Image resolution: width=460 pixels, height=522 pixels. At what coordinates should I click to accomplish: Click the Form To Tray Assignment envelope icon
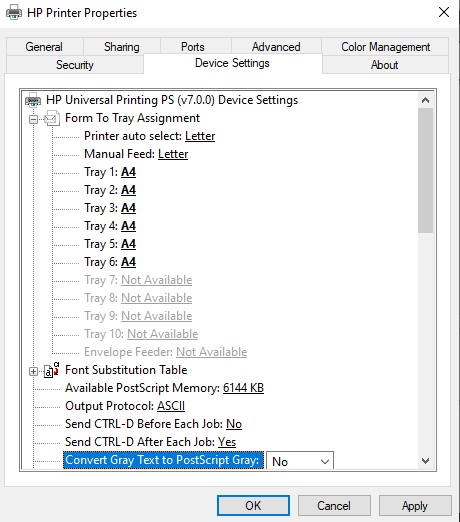pos(52,118)
